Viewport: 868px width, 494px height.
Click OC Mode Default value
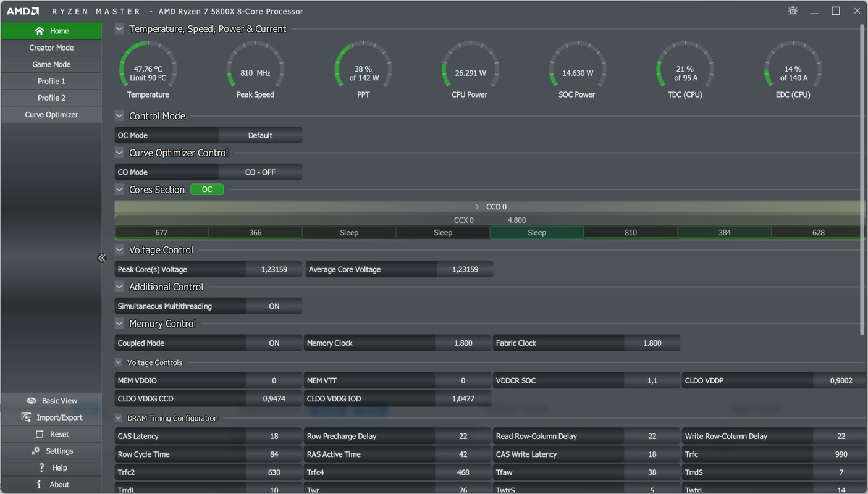(260, 135)
